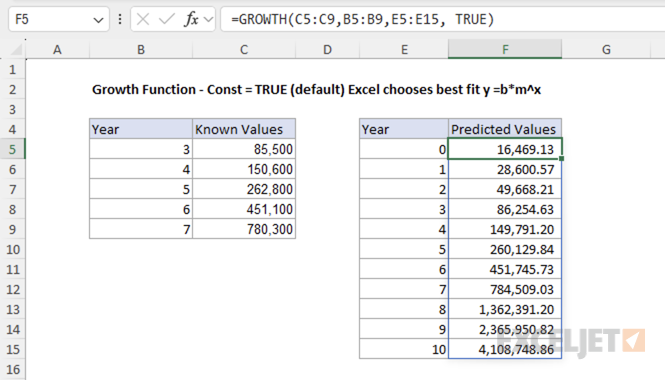
Task: Click the Year header in column E
Action: 404,129
